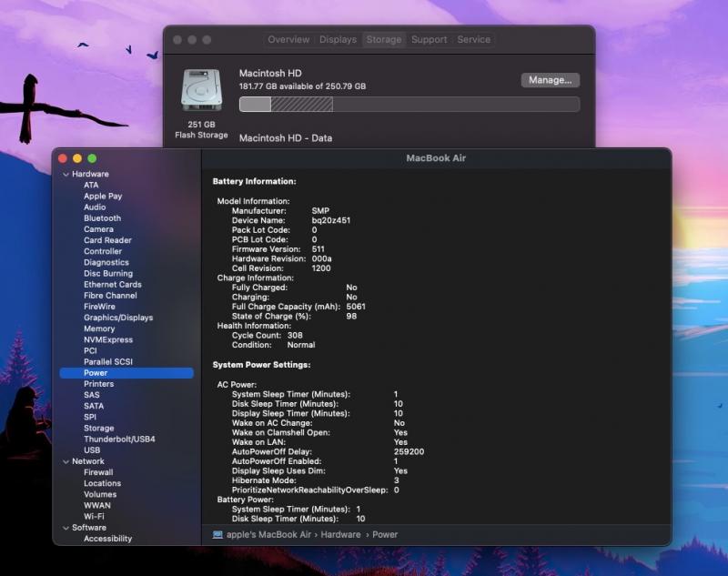Open SATA in the sidebar
This screenshot has height=576, width=728.
point(94,406)
